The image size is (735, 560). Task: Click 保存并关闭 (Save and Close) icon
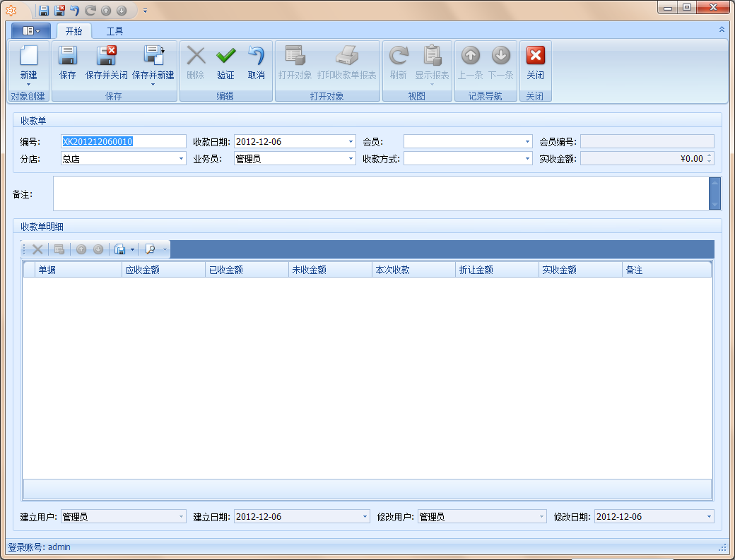tap(107, 55)
